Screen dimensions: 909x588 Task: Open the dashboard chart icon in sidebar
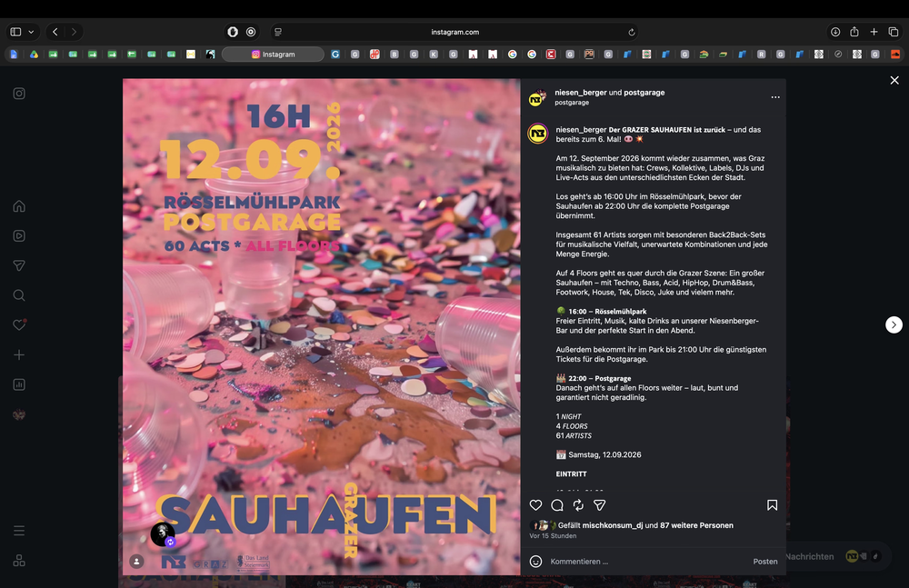[x=19, y=384]
